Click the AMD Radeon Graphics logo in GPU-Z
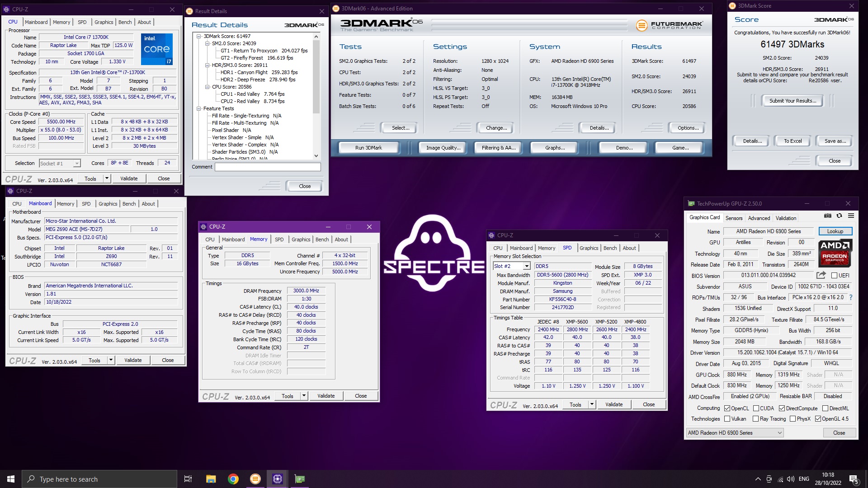This screenshot has width=868, height=488. point(835,253)
